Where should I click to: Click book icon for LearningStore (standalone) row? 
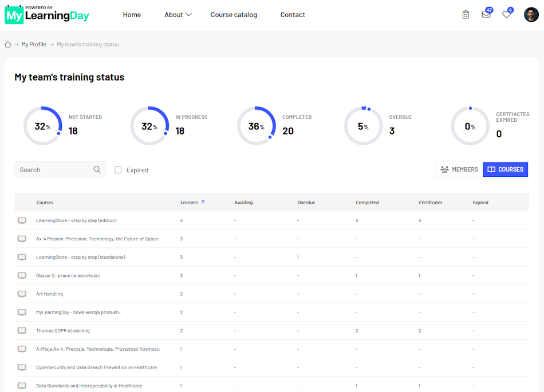22,257
